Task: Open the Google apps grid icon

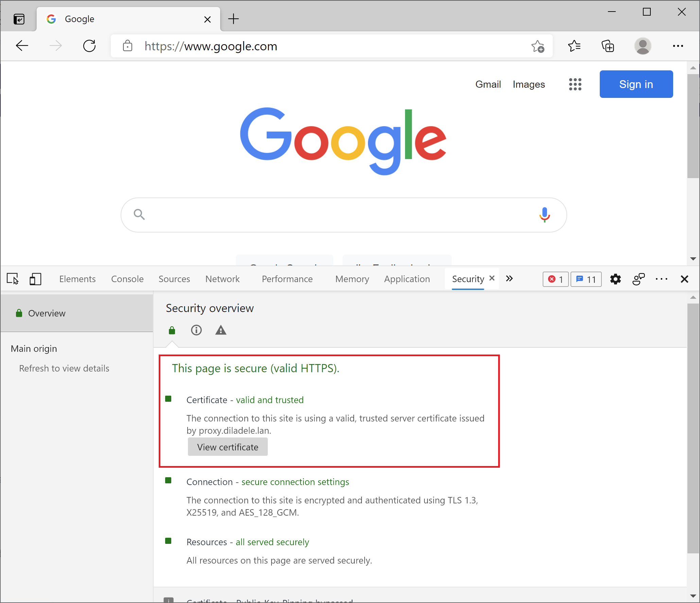Action: coord(575,84)
